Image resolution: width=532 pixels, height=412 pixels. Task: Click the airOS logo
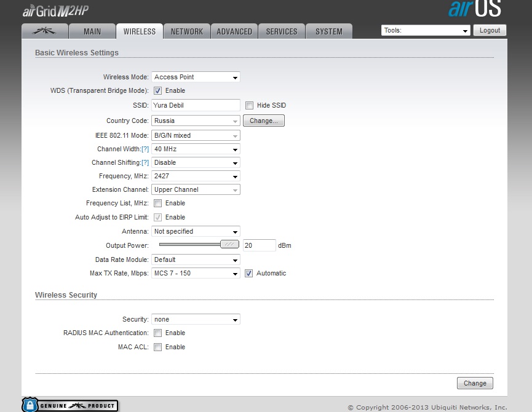coord(475,9)
